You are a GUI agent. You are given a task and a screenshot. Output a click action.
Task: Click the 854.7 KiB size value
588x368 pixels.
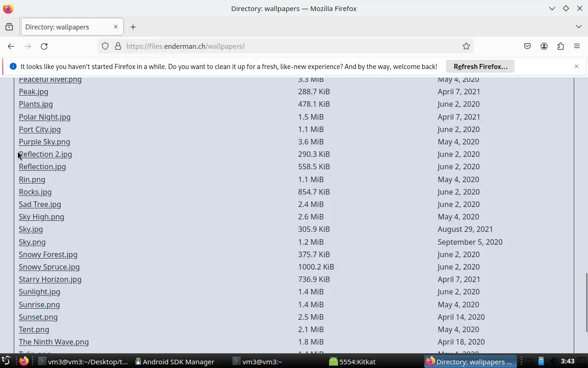click(x=314, y=192)
